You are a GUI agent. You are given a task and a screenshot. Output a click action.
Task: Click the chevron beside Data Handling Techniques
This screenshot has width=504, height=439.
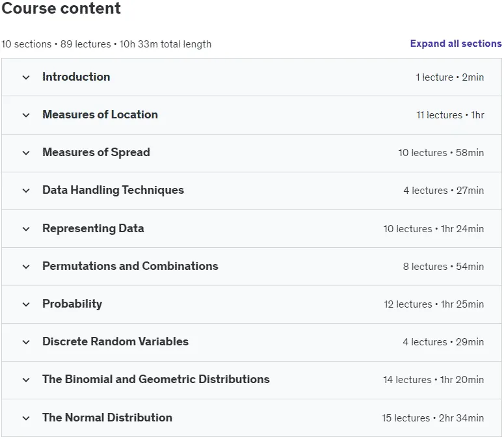click(26, 191)
